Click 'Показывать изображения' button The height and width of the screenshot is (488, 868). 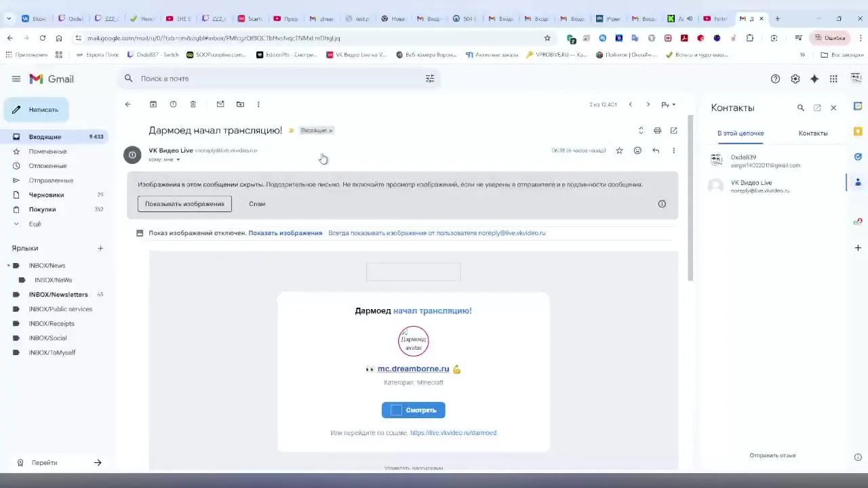184,204
